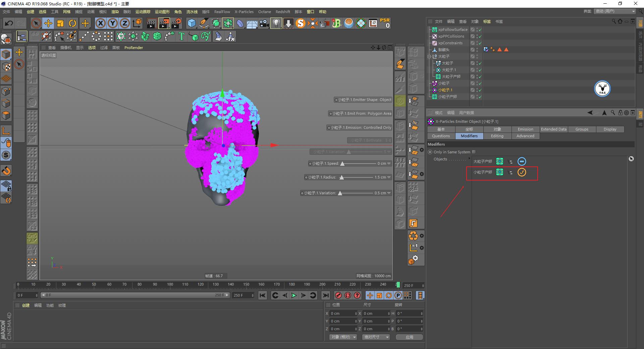The height and width of the screenshot is (349, 644).
Task: Toggle the green enable checkmark on 小粒子.1
Action: (x=480, y=90)
